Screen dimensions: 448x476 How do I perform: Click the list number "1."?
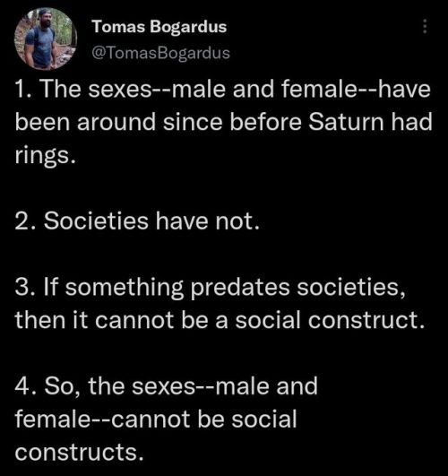23,90
